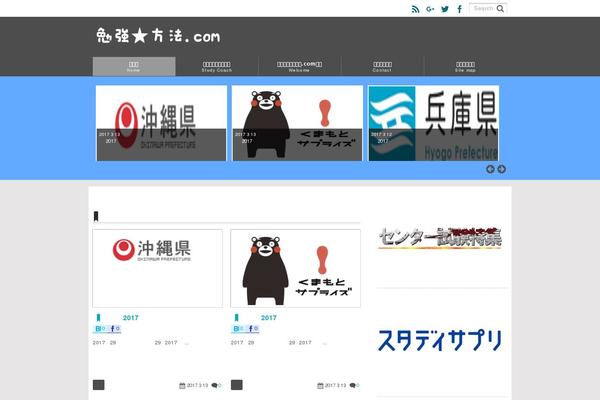Screen dimensions: 600x400
Task: Click author avatar on Okinawa article
Action: click(99, 385)
